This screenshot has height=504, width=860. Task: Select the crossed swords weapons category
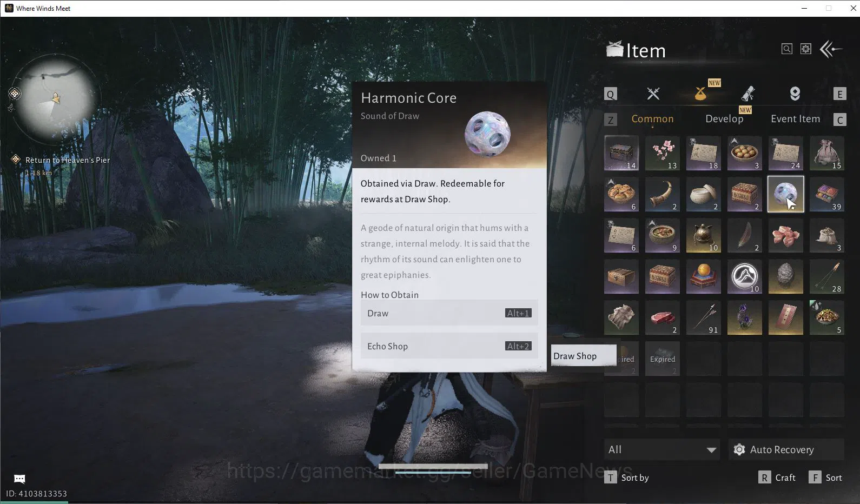coord(653,94)
